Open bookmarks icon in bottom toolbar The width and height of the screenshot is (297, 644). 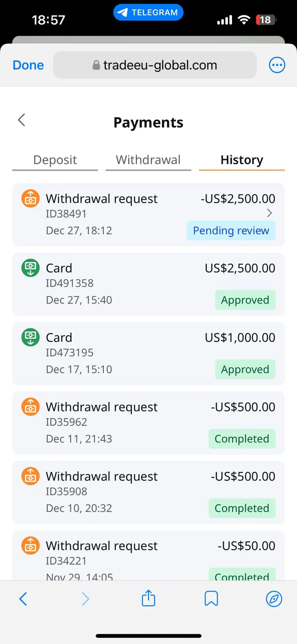pos(211,599)
